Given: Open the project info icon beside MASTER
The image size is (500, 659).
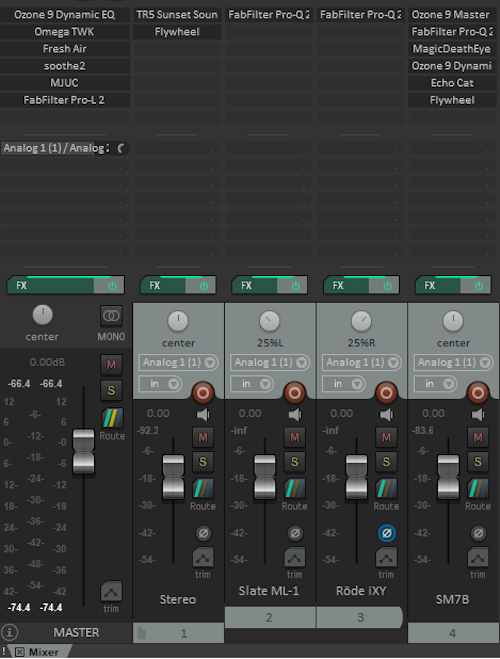Looking at the screenshot, I should (9, 632).
